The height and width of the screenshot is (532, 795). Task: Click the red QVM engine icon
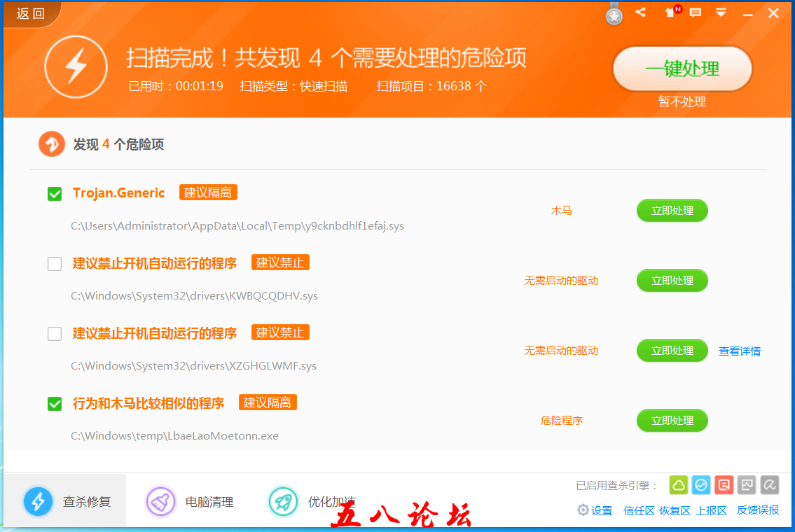coord(724,484)
